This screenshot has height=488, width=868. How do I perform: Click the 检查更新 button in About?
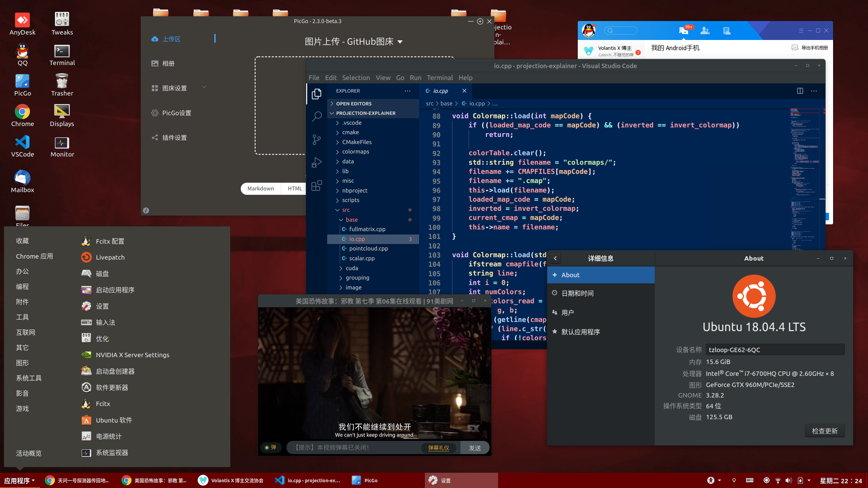click(825, 430)
